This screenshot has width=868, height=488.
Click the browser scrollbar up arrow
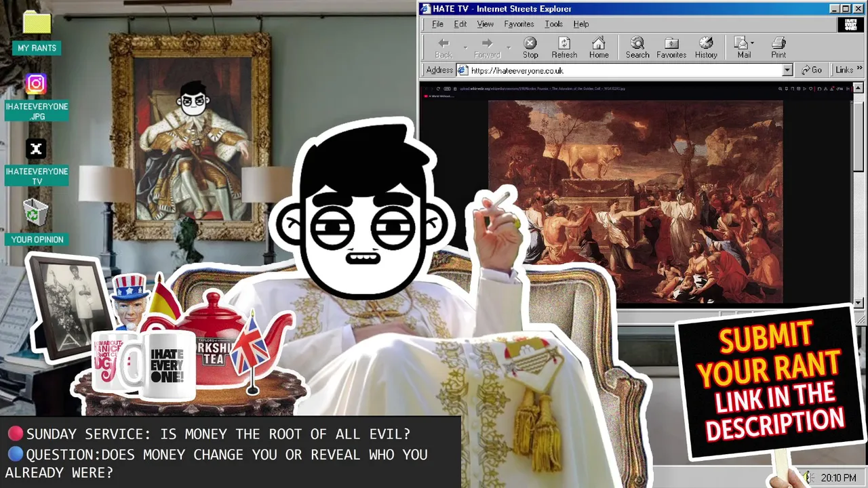pos(859,89)
